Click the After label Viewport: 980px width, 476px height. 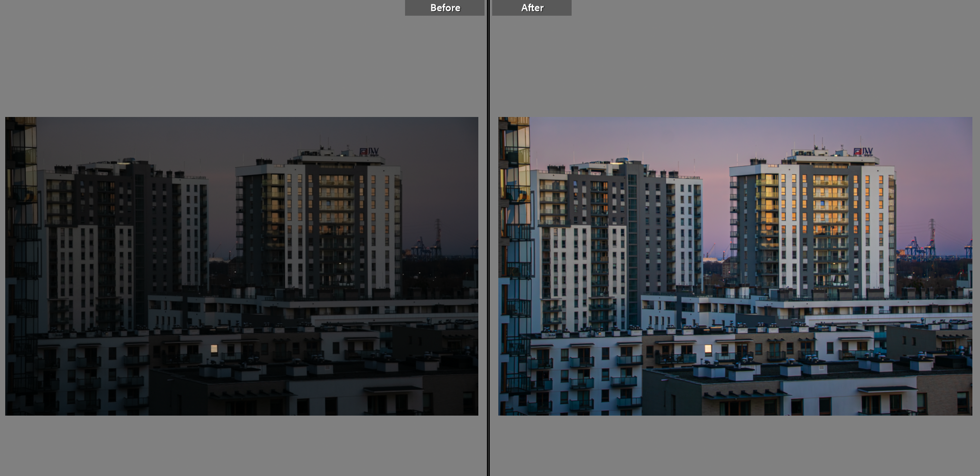(x=532, y=8)
